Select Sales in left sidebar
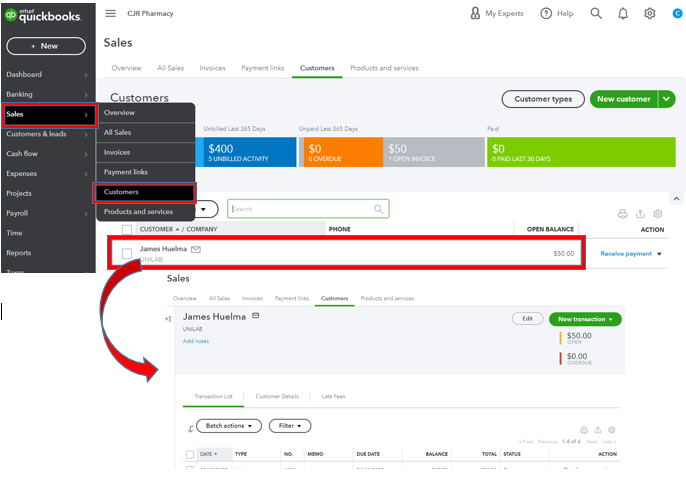686x493 pixels. (x=49, y=115)
